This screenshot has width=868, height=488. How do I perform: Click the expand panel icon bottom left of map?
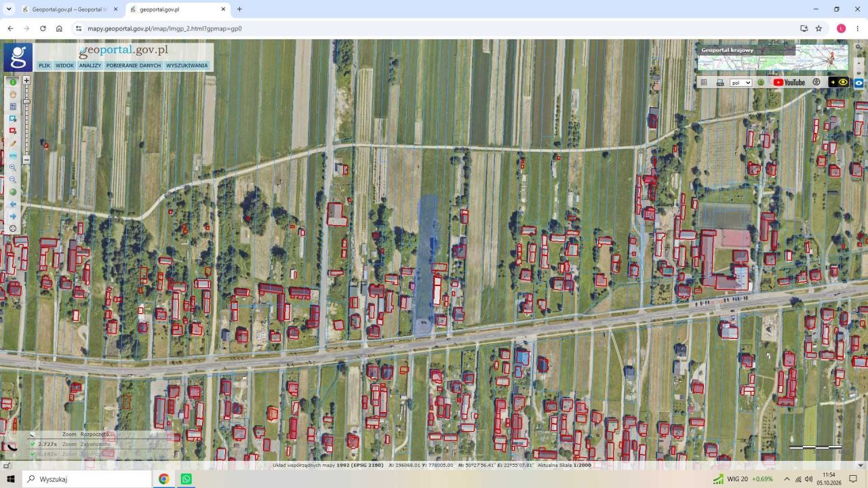tap(6, 466)
